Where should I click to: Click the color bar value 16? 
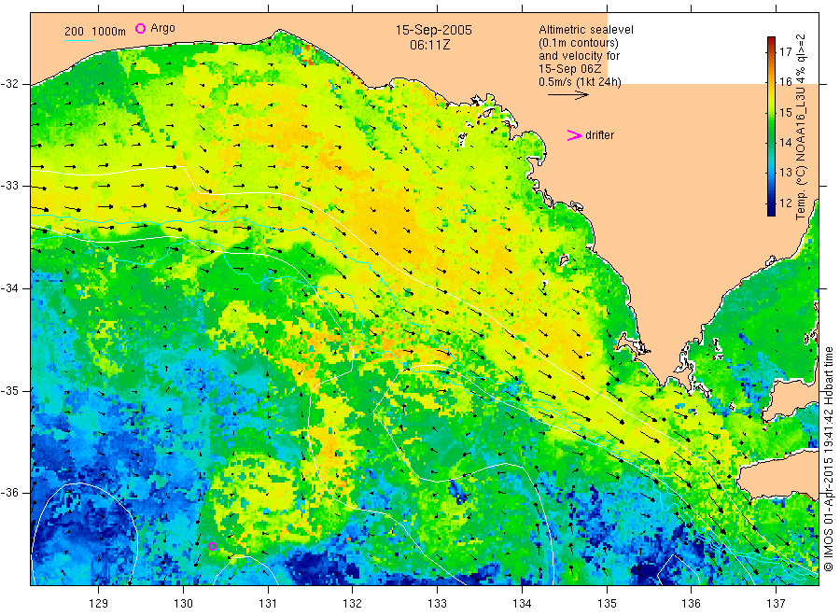tap(785, 82)
